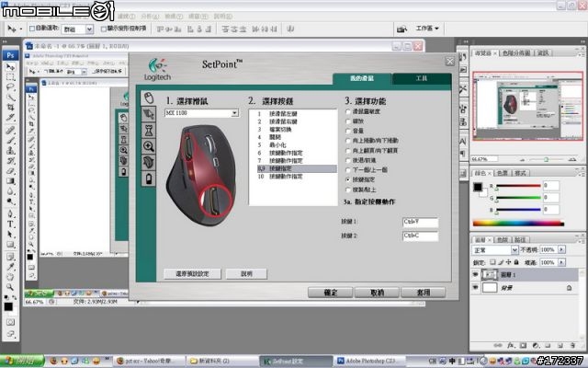
Task: Select 滑鼠靈敏度 function radio button
Action: [x=348, y=111]
